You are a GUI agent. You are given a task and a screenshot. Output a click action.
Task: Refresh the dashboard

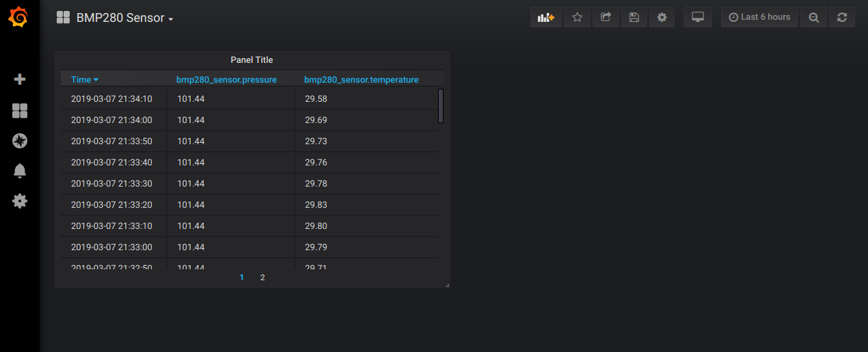pyautogui.click(x=842, y=18)
